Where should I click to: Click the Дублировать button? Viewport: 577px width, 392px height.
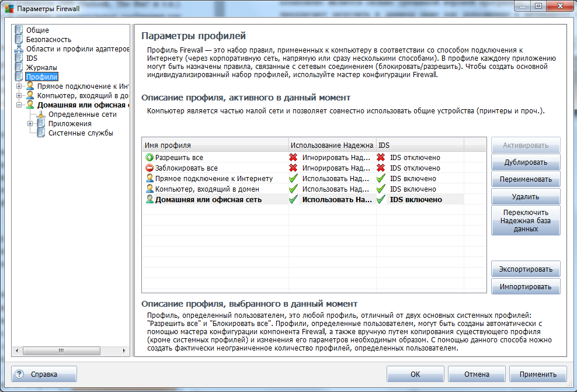[x=526, y=162]
